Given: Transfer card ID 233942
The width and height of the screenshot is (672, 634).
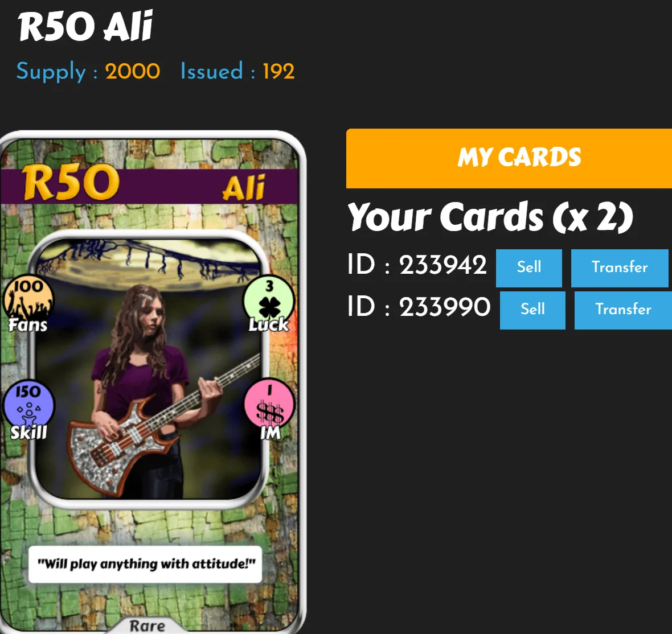Looking at the screenshot, I should point(620,268).
